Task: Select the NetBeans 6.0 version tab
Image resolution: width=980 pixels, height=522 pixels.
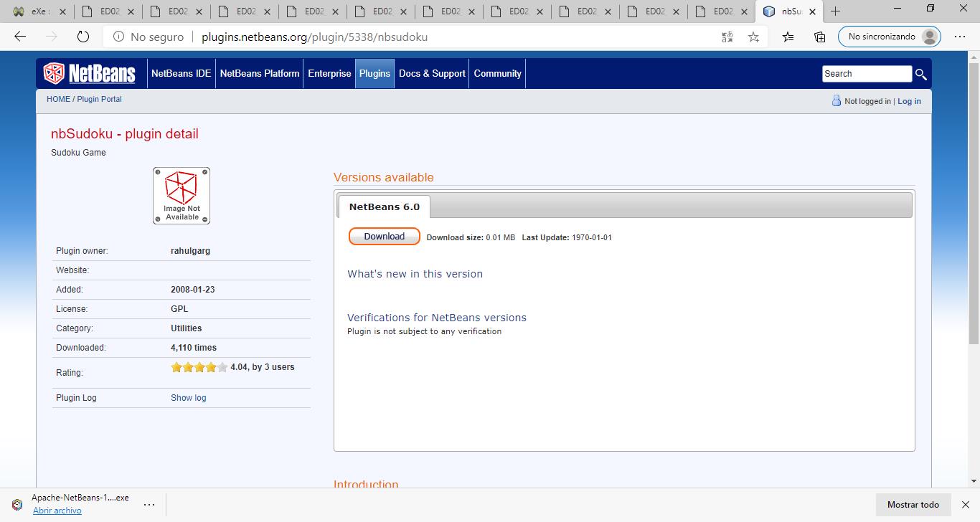Action: click(x=385, y=207)
